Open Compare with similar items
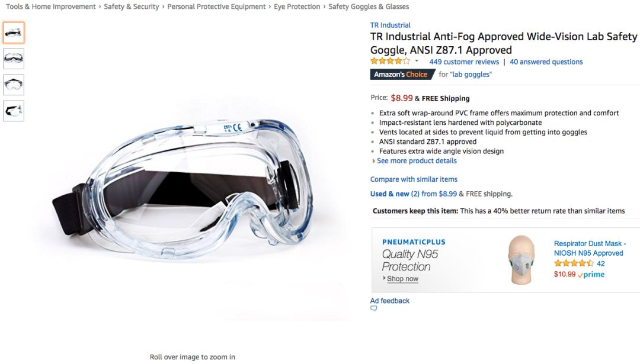 click(414, 179)
